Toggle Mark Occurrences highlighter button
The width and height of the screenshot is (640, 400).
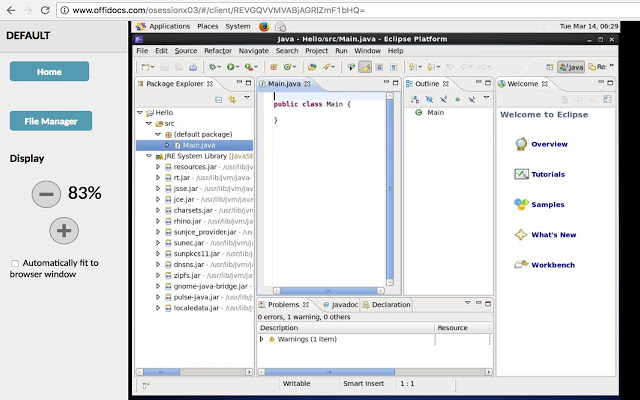(x=365, y=67)
